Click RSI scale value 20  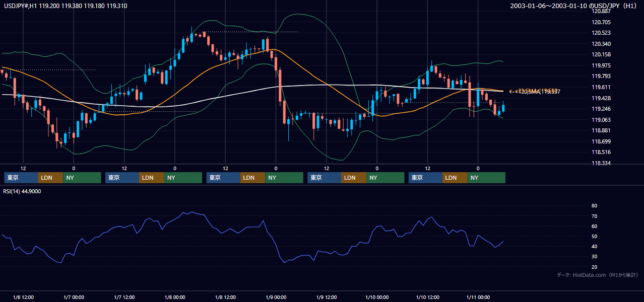594,267
